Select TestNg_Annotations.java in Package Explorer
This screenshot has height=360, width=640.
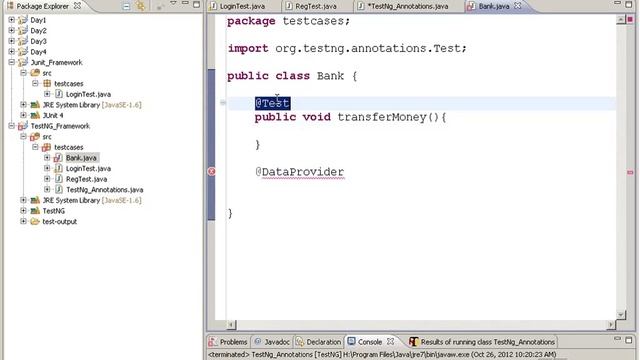[104, 190]
